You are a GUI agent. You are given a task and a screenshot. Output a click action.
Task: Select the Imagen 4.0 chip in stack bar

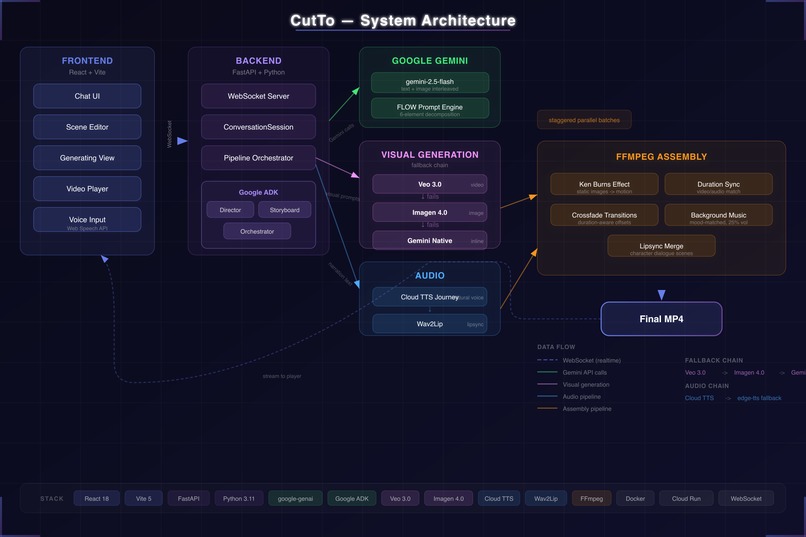click(x=448, y=498)
